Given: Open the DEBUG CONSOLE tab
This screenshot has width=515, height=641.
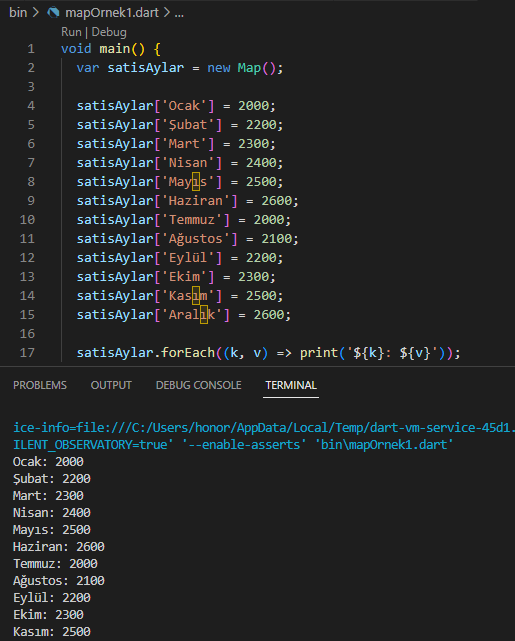Looking at the screenshot, I should 199,385.
